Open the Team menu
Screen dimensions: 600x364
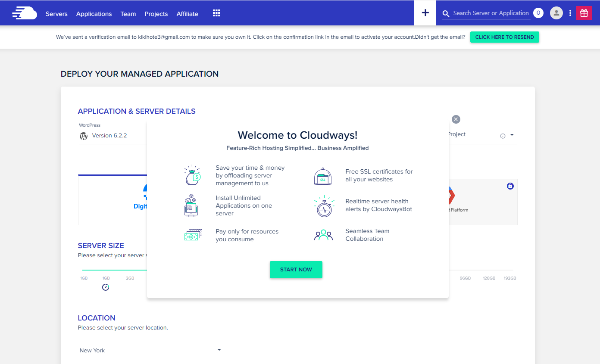[128, 14]
